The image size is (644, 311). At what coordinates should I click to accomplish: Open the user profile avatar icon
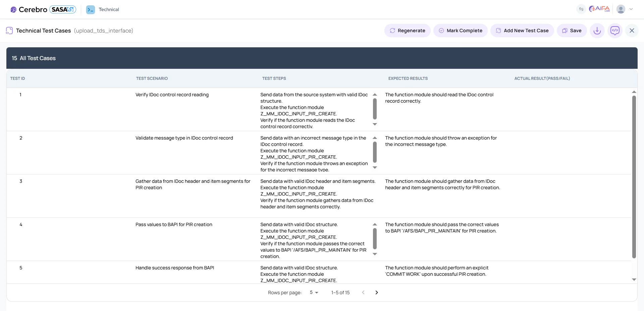tap(621, 9)
